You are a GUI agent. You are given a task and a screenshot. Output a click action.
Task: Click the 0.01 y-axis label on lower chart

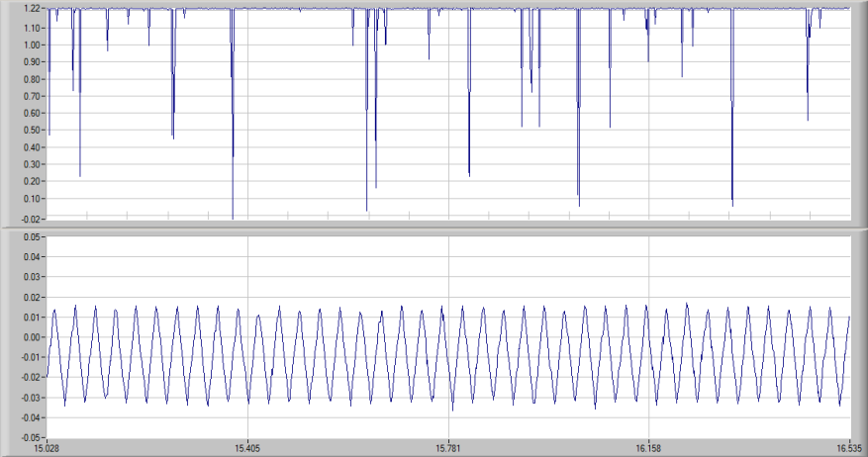pyautogui.click(x=34, y=318)
